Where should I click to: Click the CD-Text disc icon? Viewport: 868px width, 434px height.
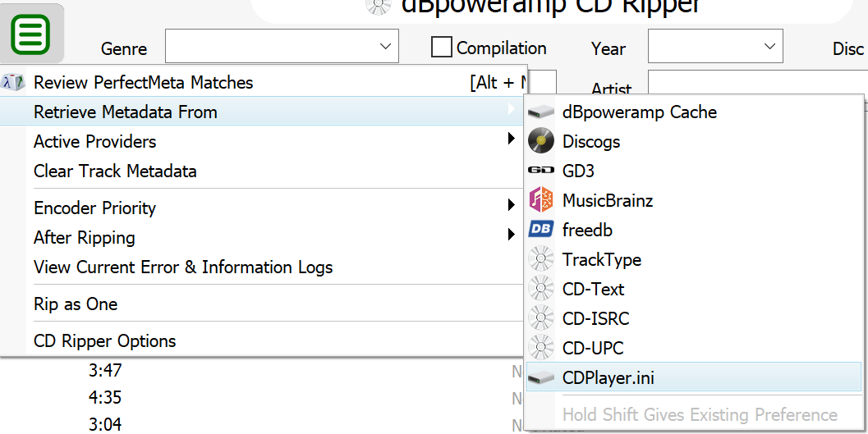pyautogui.click(x=540, y=290)
